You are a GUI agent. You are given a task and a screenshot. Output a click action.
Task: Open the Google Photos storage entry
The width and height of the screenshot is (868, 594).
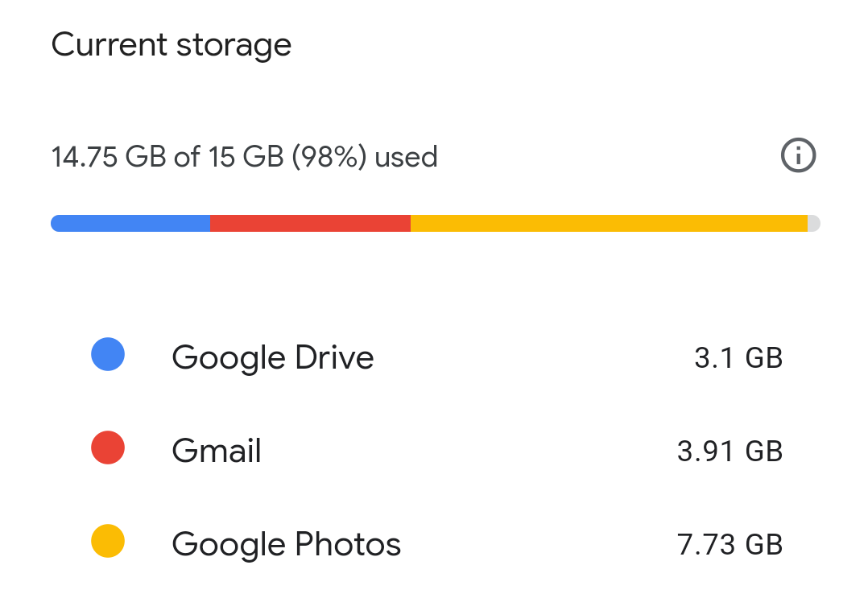point(436,543)
